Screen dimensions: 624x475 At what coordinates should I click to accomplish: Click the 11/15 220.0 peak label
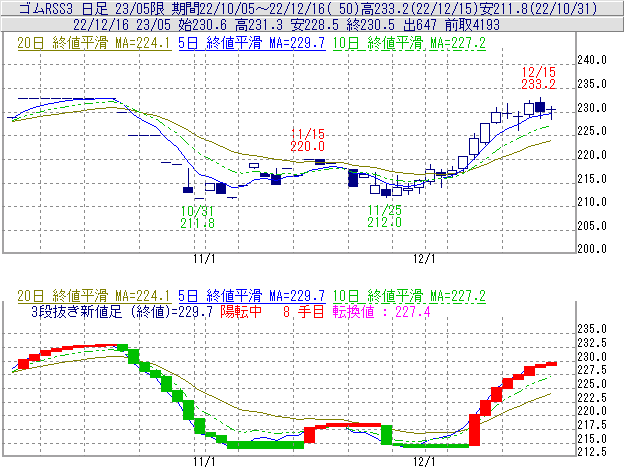[x=307, y=140]
